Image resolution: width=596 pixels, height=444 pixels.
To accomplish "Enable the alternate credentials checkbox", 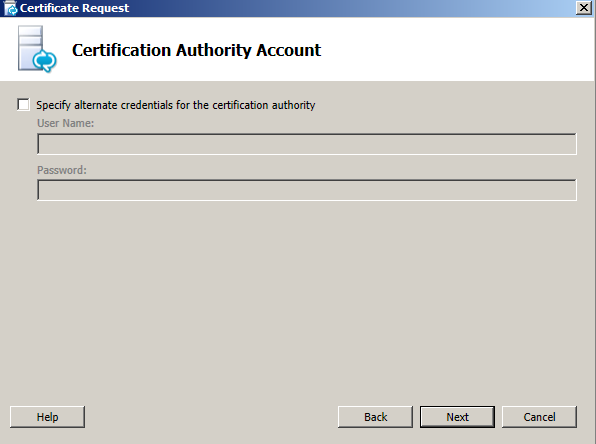I will 23,105.
